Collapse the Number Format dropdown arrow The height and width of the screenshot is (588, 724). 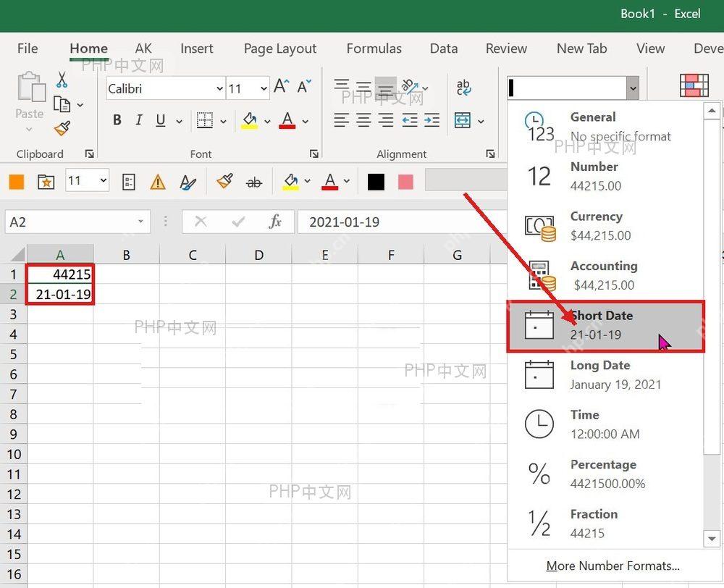(x=633, y=88)
